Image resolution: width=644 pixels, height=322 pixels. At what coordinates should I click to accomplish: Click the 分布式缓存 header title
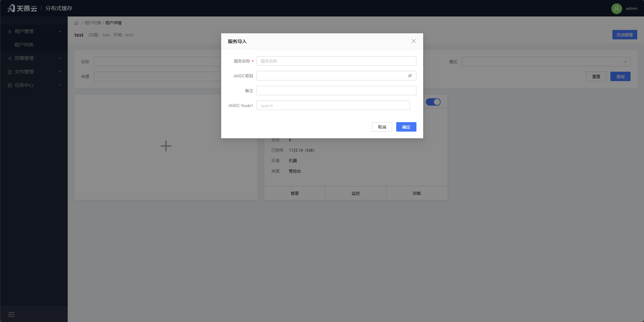59,8
